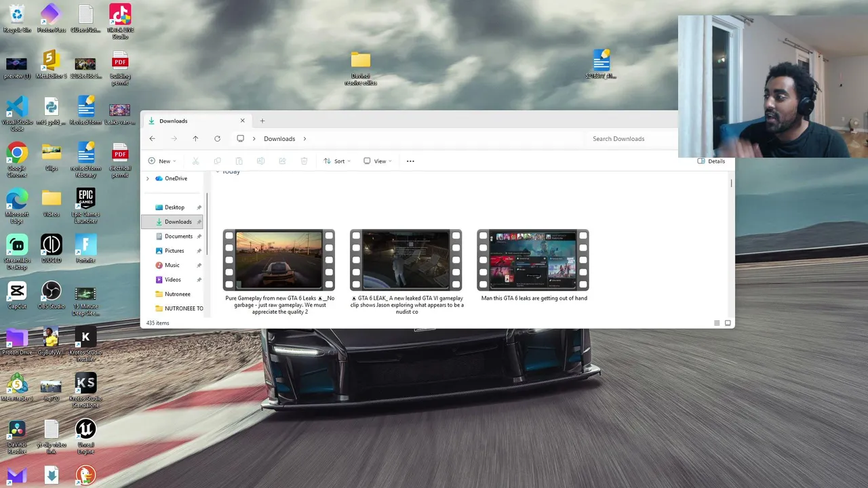
Task: Open Proton Drive desktop shortcut
Action: click(17, 341)
